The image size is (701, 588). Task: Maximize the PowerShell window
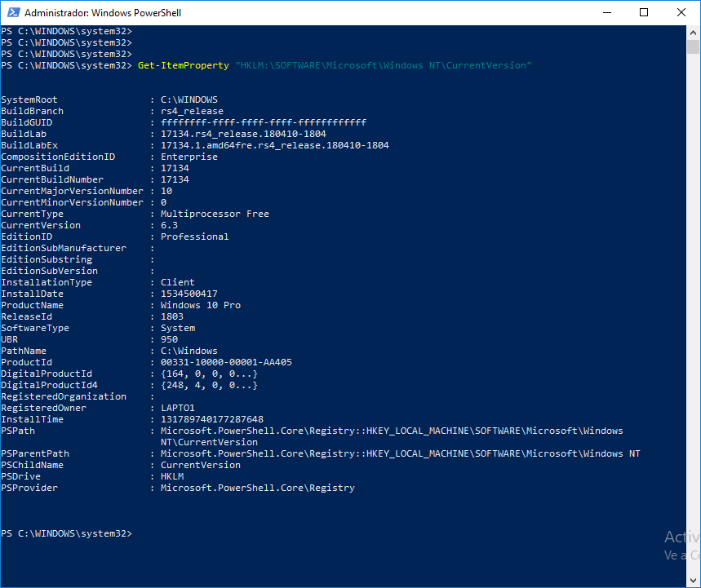coord(644,12)
